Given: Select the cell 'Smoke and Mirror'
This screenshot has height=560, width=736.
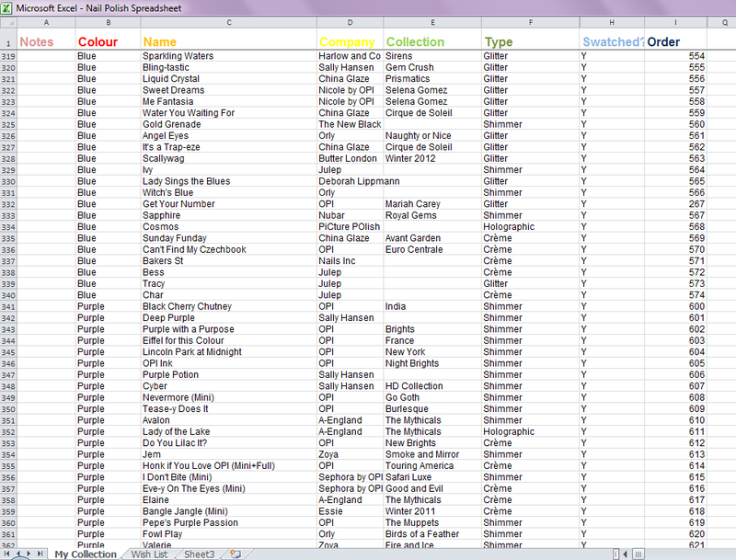Looking at the screenshot, I should [x=432, y=454].
